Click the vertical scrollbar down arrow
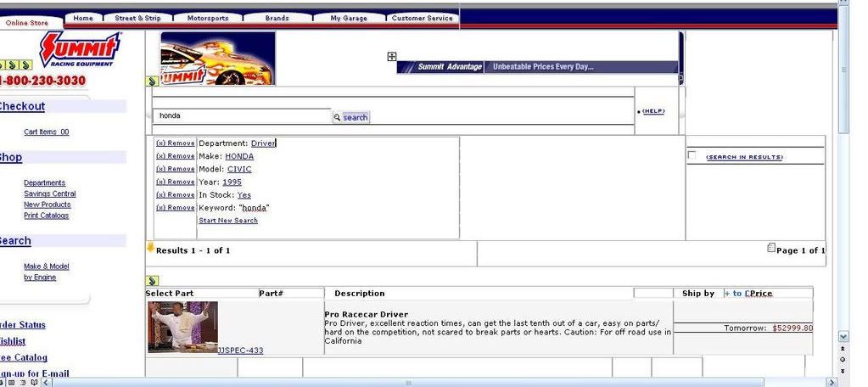The height and width of the screenshot is (387, 868). 843,337
